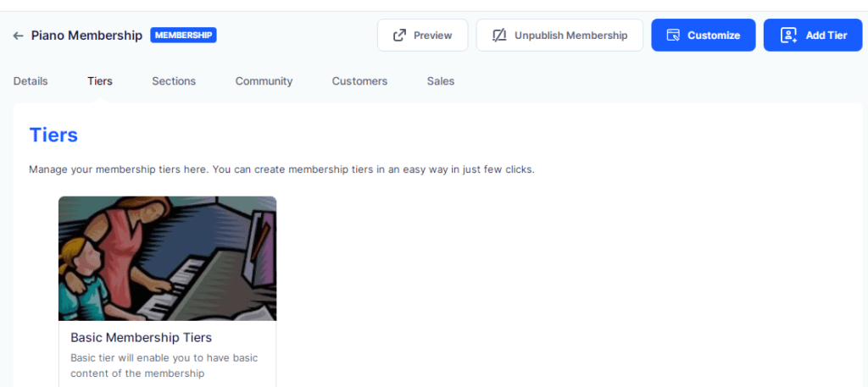Open the piano lesson tier thumbnail image
The width and height of the screenshot is (868, 387).
167,258
